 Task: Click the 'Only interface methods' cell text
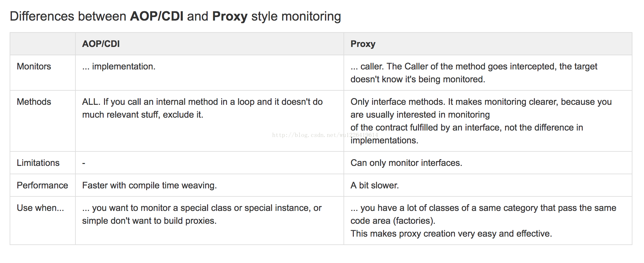tap(481, 121)
